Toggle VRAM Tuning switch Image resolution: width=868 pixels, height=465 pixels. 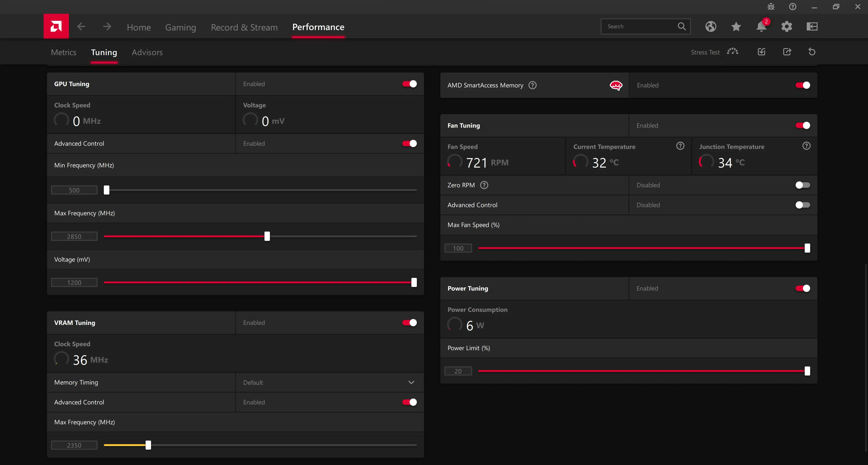[409, 323]
